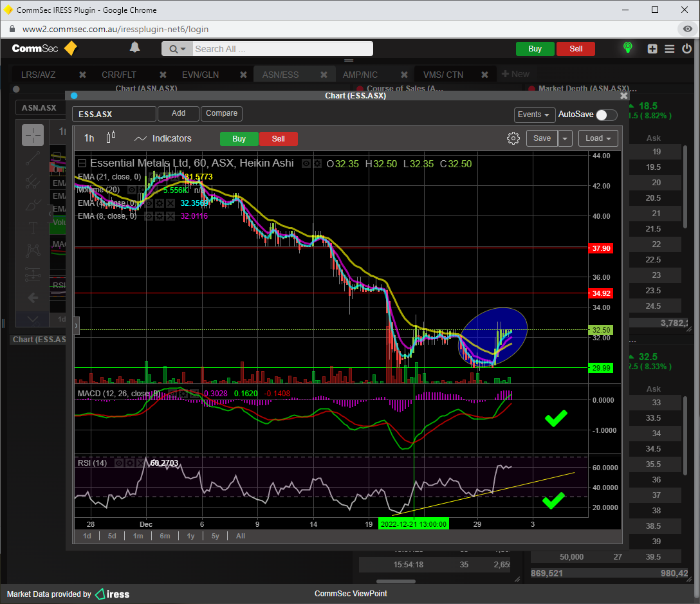
Task: Click the green alerts beacon icon
Action: (x=628, y=48)
